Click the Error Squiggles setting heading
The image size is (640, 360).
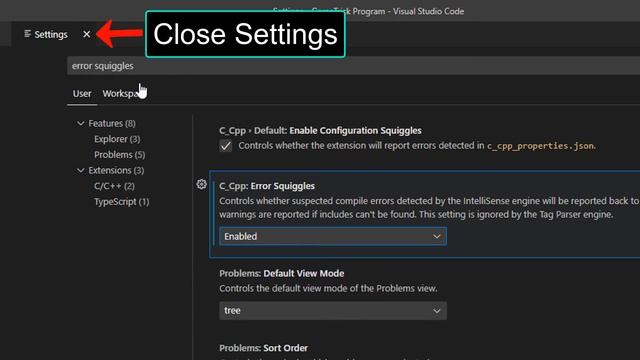pos(267,186)
